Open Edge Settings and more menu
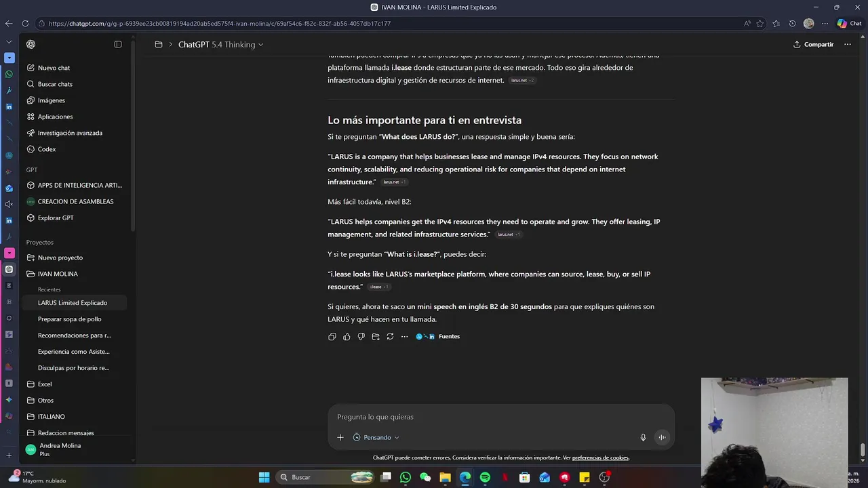868x488 pixels. (x=825, y=23)
